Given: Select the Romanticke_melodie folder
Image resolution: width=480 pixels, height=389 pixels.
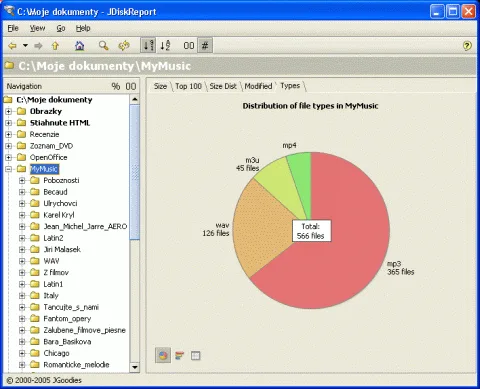Looking at the screenshot, I should coord(76,365).
